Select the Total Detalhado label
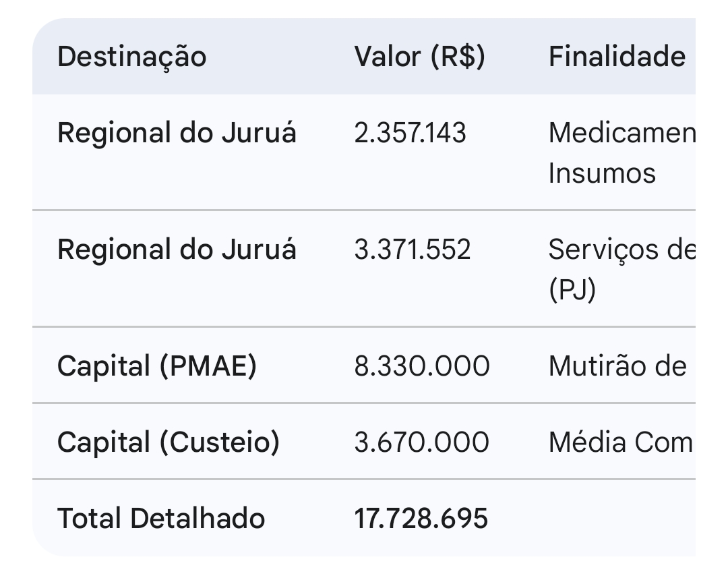This screenshot has height=582, width=728. coord(161,519)
